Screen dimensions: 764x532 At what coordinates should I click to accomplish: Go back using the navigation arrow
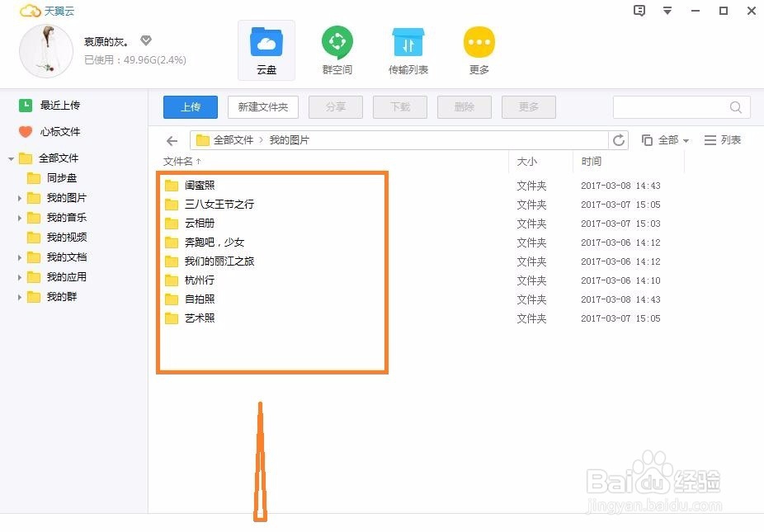[x=171, y=140]
